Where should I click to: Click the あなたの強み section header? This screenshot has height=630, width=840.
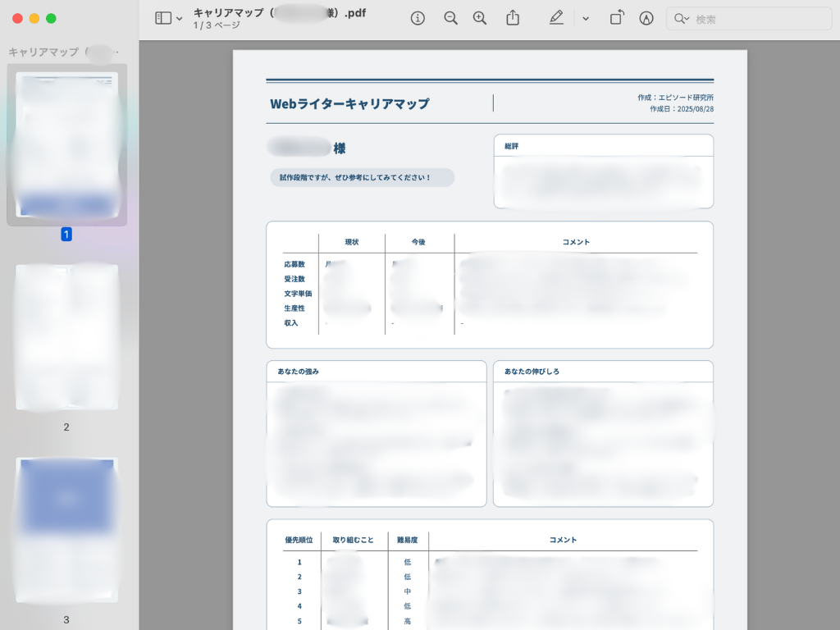[x=299, y=372]
